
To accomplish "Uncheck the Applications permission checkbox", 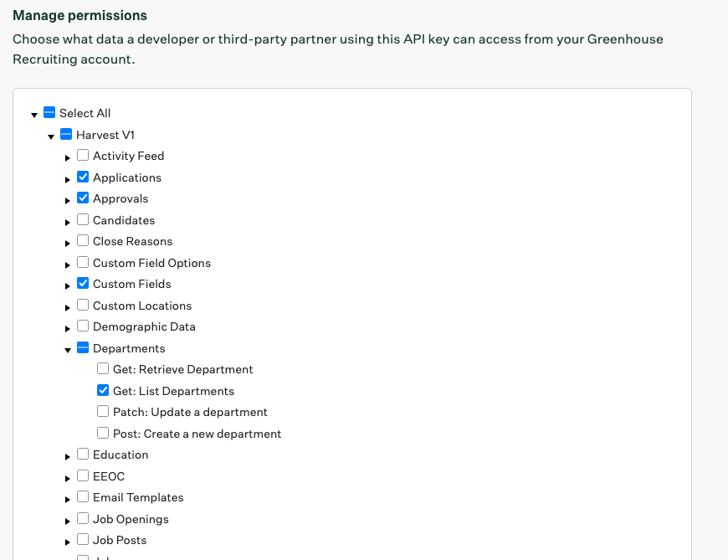I will 83,177.
